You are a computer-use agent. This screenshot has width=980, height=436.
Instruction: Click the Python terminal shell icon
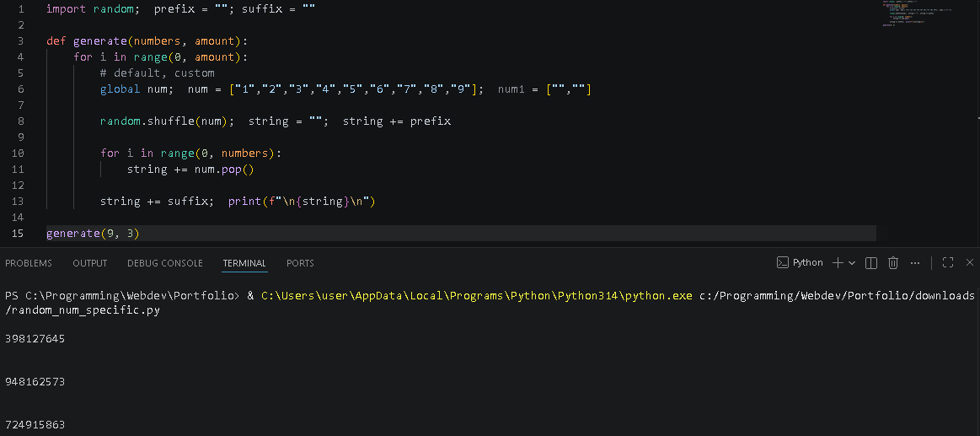(782, 263)
